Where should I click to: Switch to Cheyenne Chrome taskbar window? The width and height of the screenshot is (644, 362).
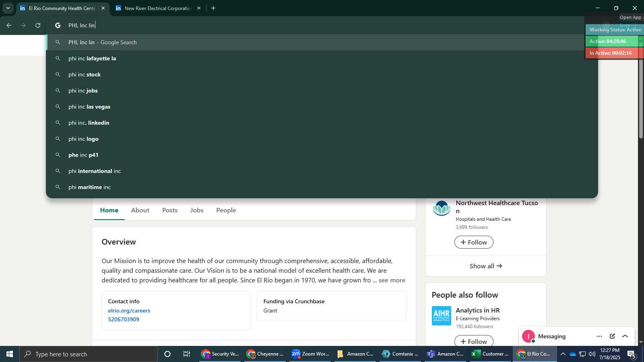click(265, 354)
